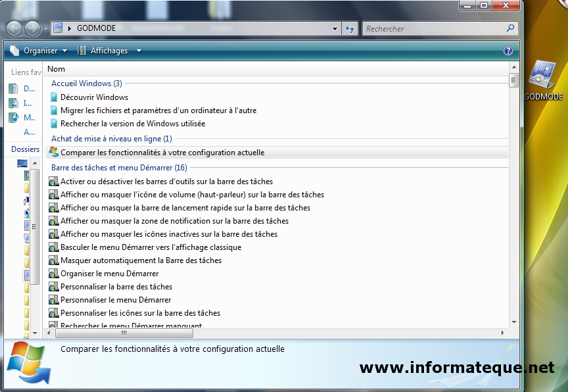Open the Affichages dropdown arrow

[139, 51]
